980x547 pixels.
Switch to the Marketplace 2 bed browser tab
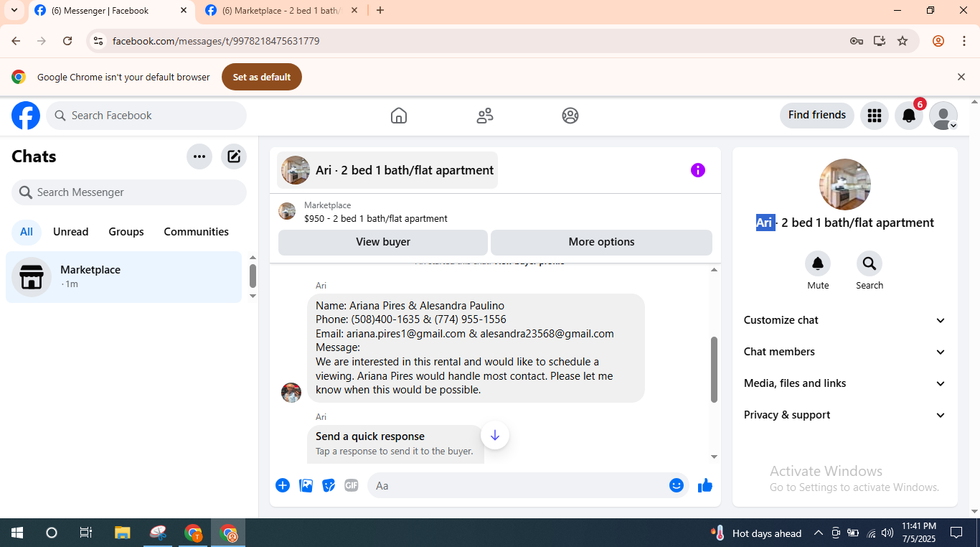(x=282, y=11)
